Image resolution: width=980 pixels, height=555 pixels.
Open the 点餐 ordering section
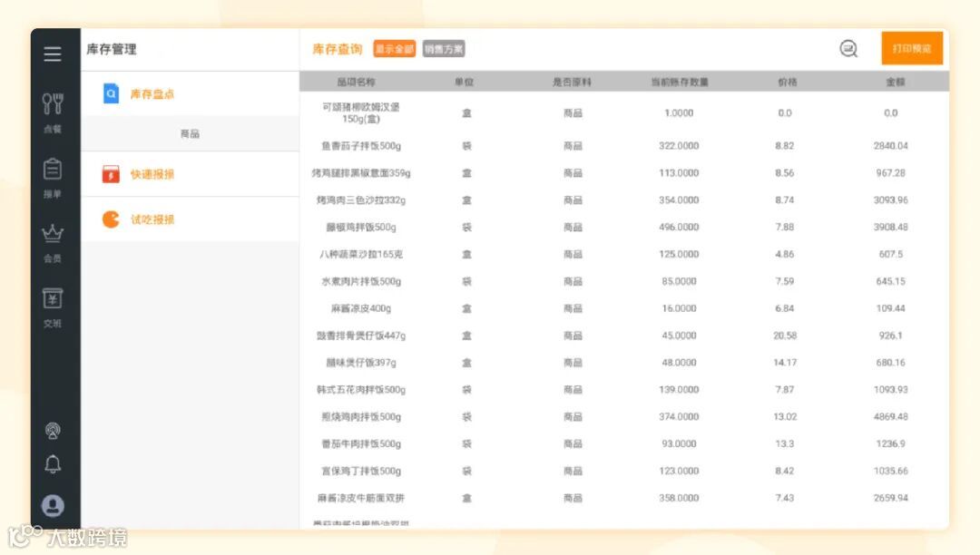(x=53, y=112)
